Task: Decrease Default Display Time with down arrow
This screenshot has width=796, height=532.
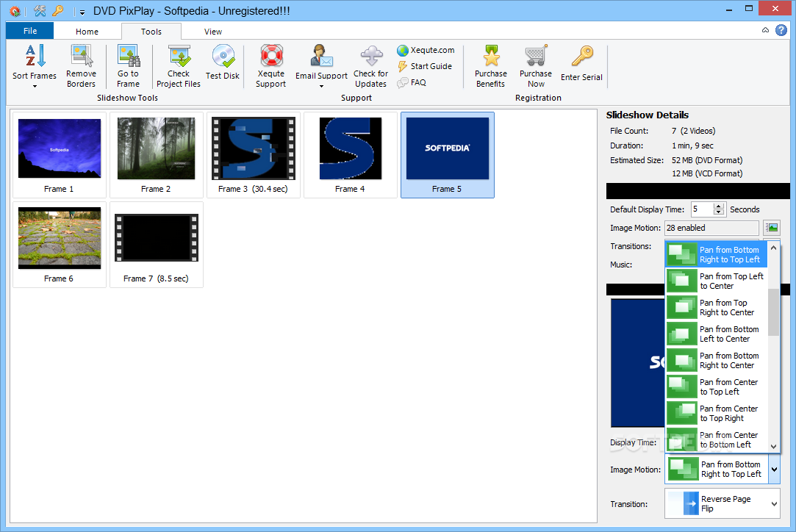Action: 718,212
